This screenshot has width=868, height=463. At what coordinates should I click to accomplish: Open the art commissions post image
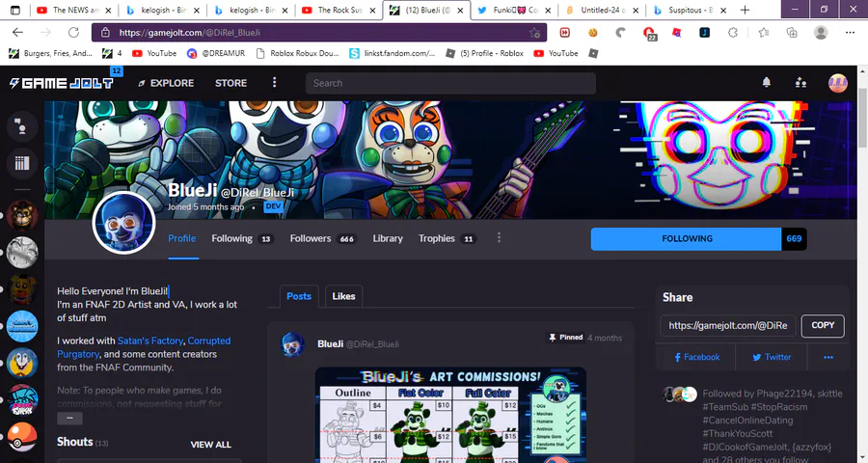point(450,415)
